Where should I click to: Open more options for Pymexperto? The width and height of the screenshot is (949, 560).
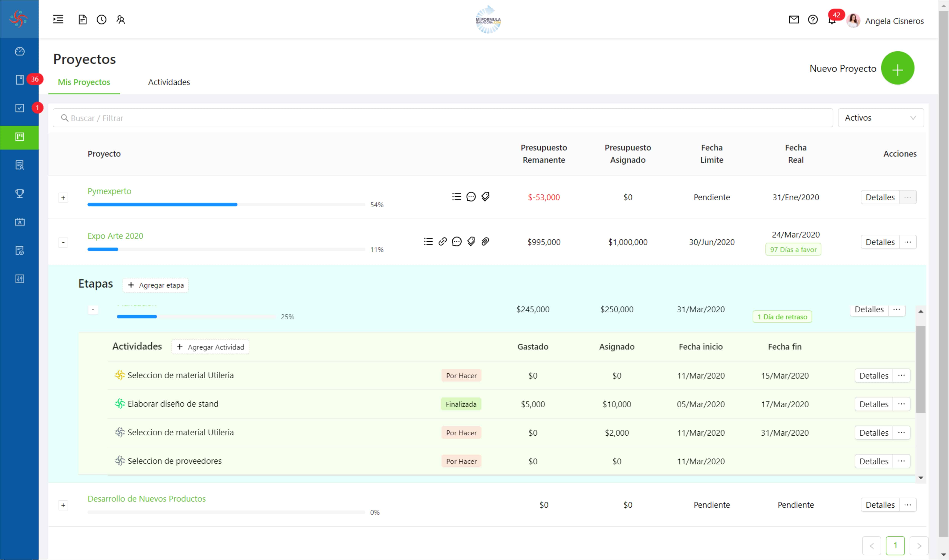coord(907,197)
